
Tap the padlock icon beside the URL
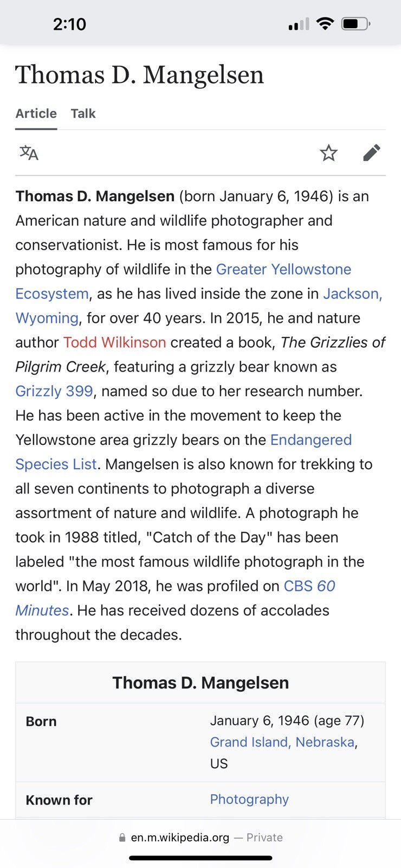click(x=122, y=838)
